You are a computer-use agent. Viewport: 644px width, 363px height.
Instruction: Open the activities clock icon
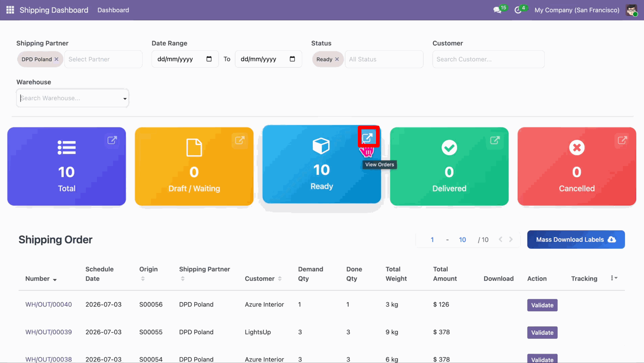[x=518, y=10]
